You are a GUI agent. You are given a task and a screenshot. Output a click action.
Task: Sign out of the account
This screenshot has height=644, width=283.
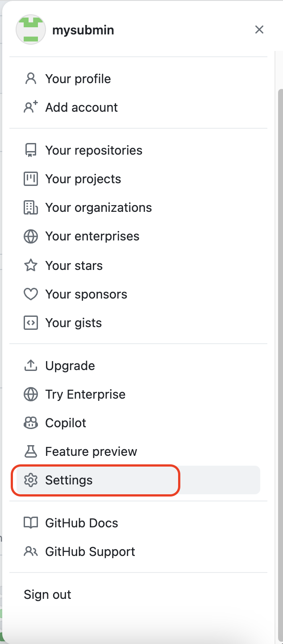pos(47,595)
